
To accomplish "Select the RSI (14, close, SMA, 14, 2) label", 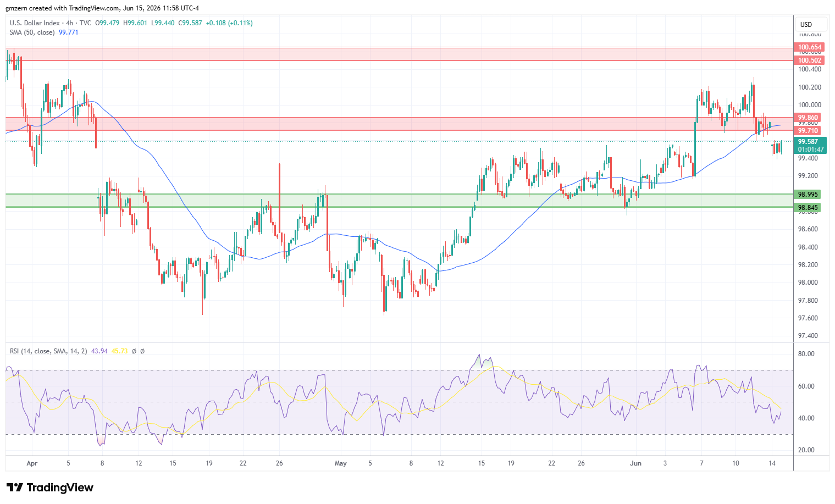I will tap(48, 351).
